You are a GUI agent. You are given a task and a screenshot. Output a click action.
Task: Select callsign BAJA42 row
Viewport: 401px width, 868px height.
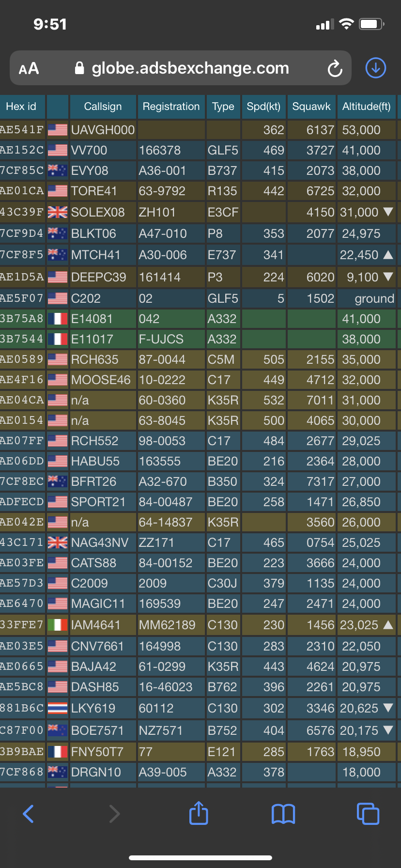click(199, 666)
